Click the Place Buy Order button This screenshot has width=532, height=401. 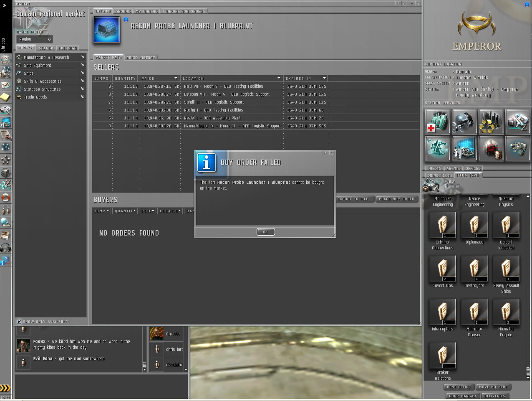point(396,199)
